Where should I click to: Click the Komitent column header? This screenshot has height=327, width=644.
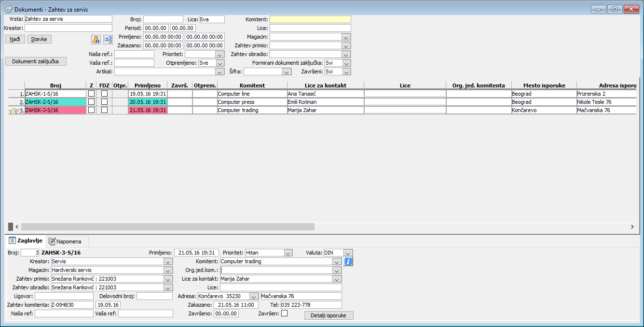pyautogui.click(x=252, y=85)
